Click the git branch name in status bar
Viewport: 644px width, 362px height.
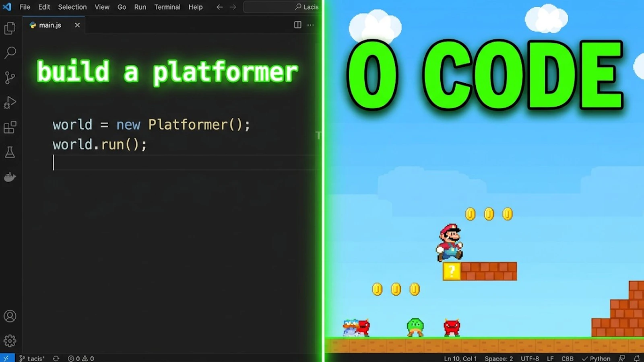click(x=32, y=358)
